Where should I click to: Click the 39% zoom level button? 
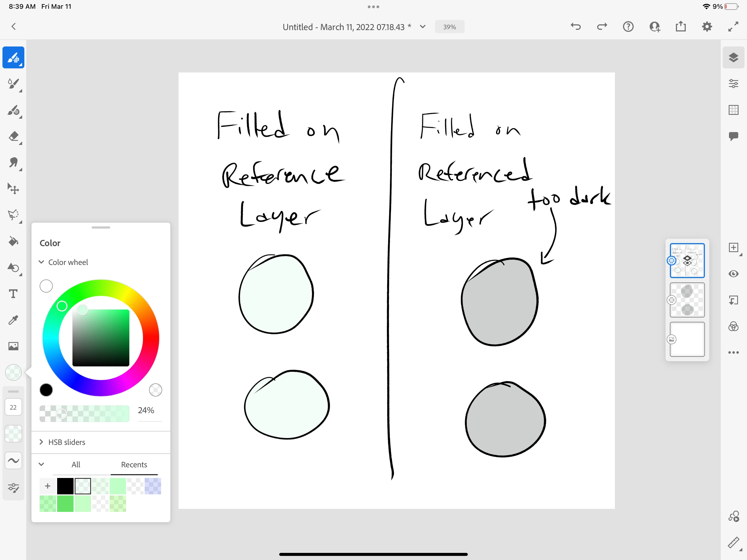[x=450, y=27]
